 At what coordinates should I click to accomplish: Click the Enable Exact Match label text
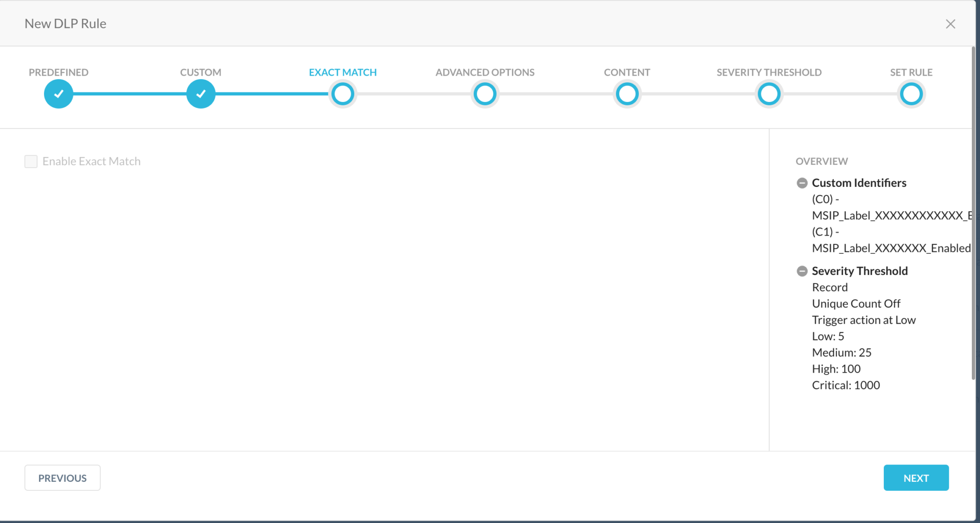tap(91, 161)
